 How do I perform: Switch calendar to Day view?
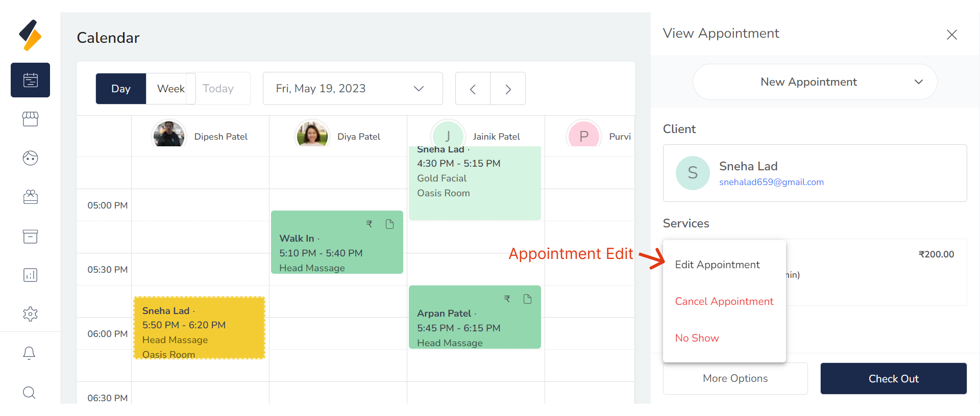121,89
